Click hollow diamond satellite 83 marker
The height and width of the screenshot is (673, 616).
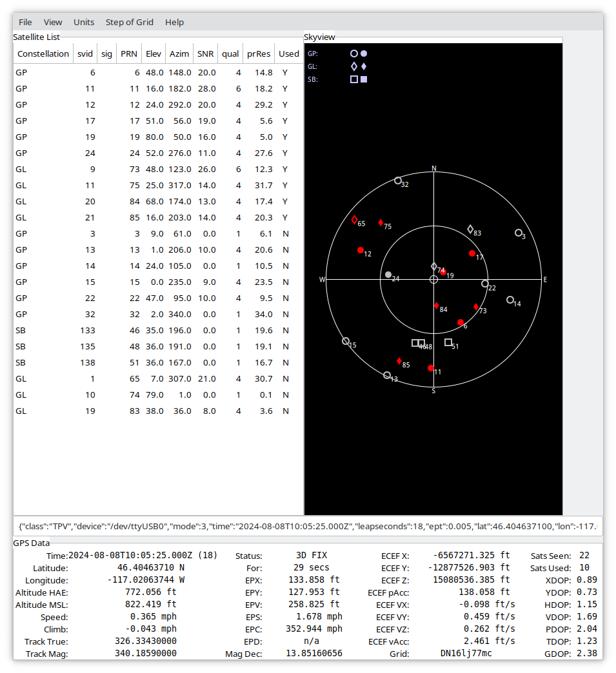point(470,229)
